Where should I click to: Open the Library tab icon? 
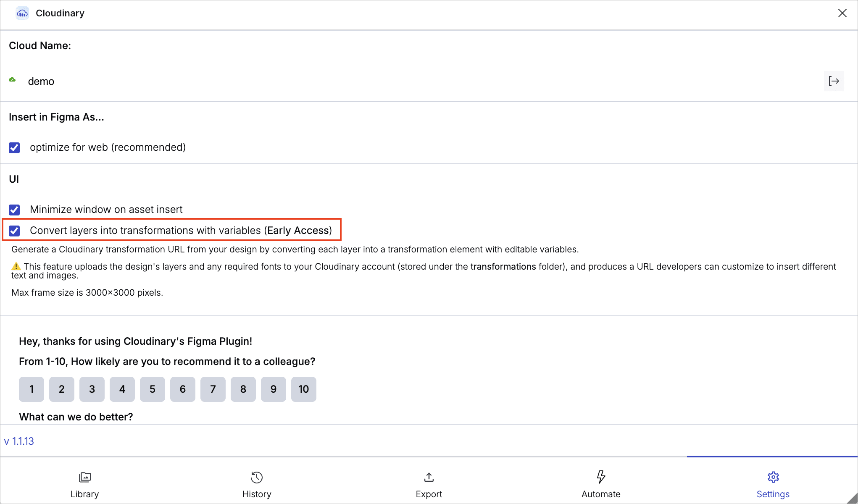(x=85, y=477)
